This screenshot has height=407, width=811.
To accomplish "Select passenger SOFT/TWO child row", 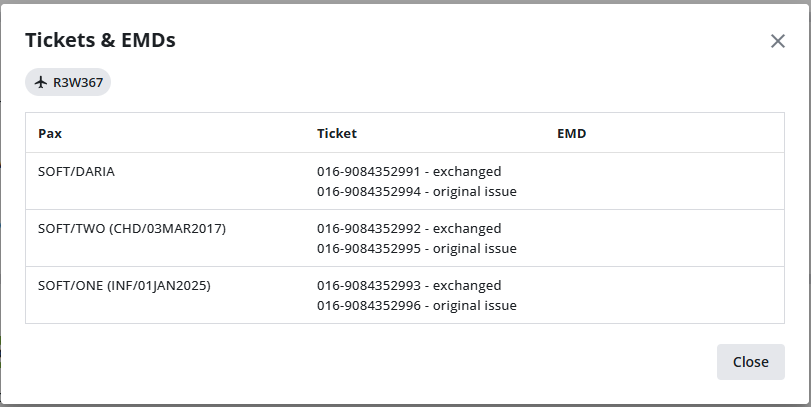I will point(132,228).
